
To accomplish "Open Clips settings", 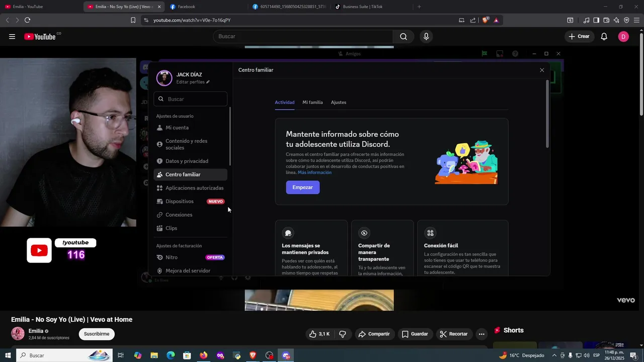I will (190, 228).
